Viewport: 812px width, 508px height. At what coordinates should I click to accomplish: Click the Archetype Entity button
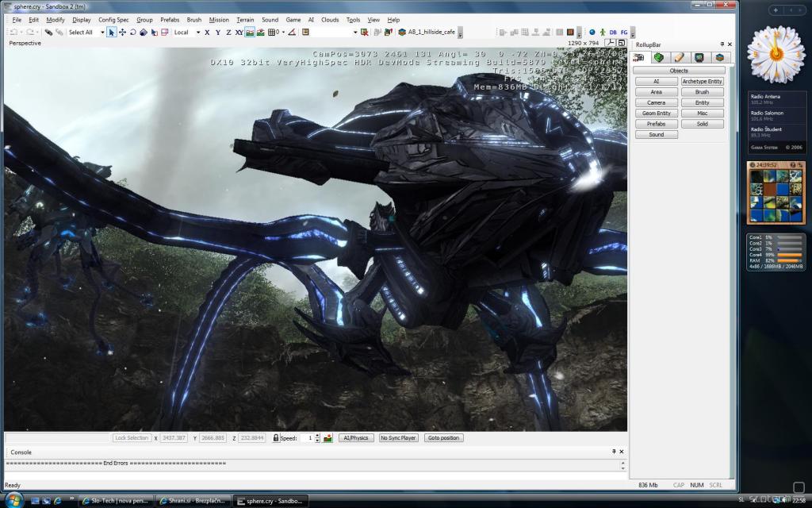[x=703, y=82]
